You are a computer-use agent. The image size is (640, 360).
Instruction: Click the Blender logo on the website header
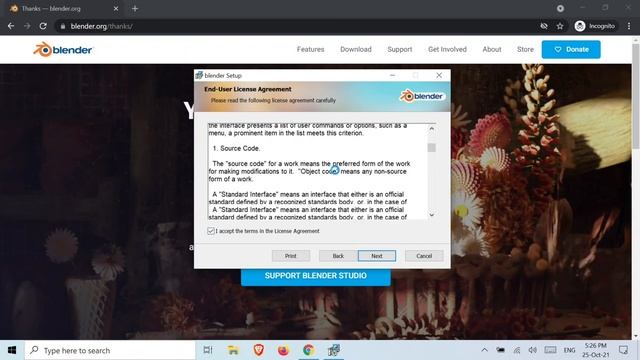coord(63,50)
